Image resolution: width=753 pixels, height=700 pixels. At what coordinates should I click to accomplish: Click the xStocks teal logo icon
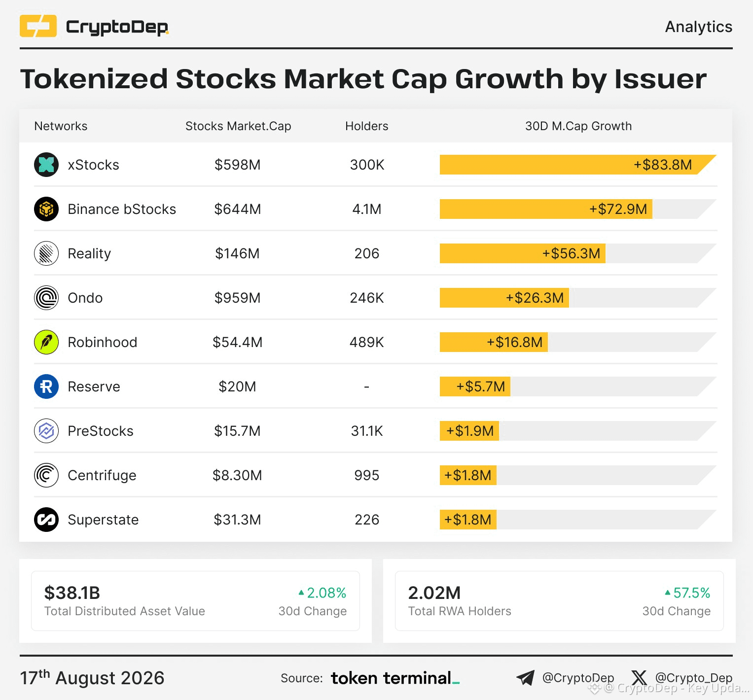[46, 165]
